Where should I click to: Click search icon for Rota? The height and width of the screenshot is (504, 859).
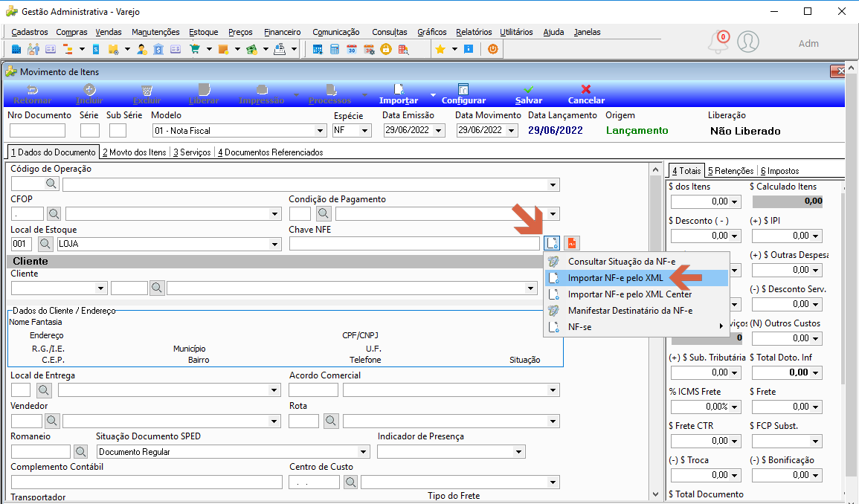[331, 421]
